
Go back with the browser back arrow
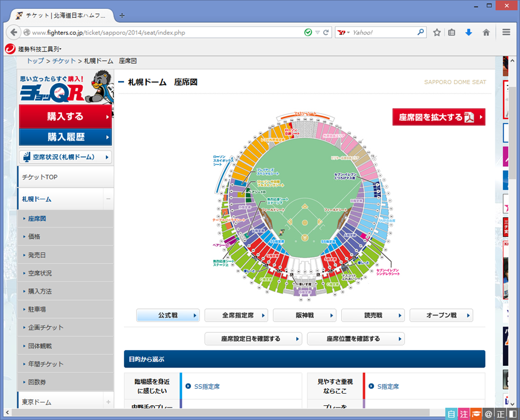[x=14, y=32]
